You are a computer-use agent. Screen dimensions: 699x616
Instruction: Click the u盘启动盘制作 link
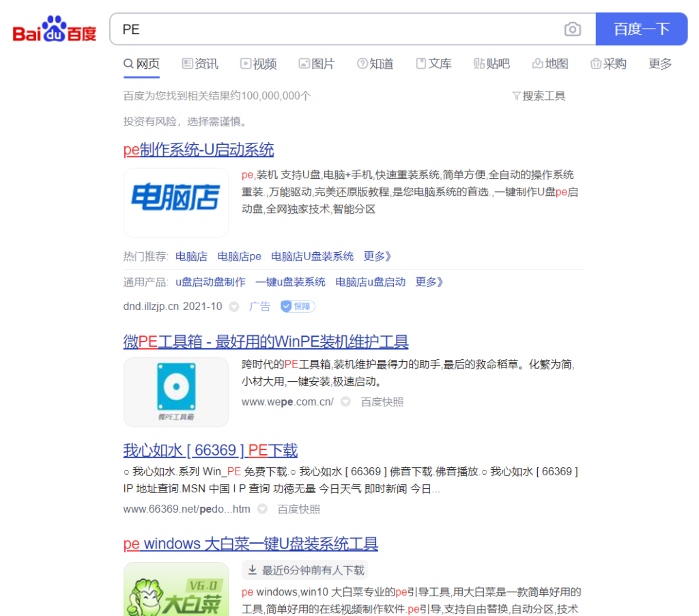click(210, 282)
